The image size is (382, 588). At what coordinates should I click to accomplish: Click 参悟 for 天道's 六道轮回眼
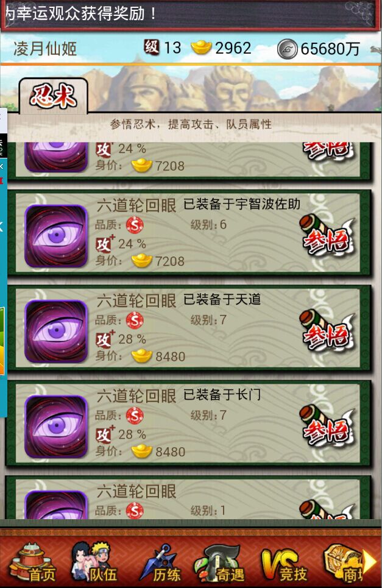point(327,331)
